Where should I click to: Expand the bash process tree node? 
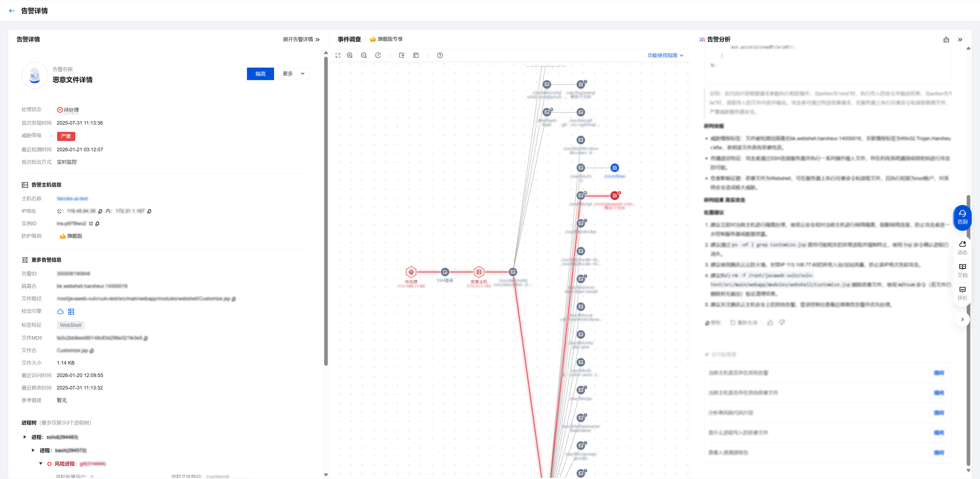point(33,450)
